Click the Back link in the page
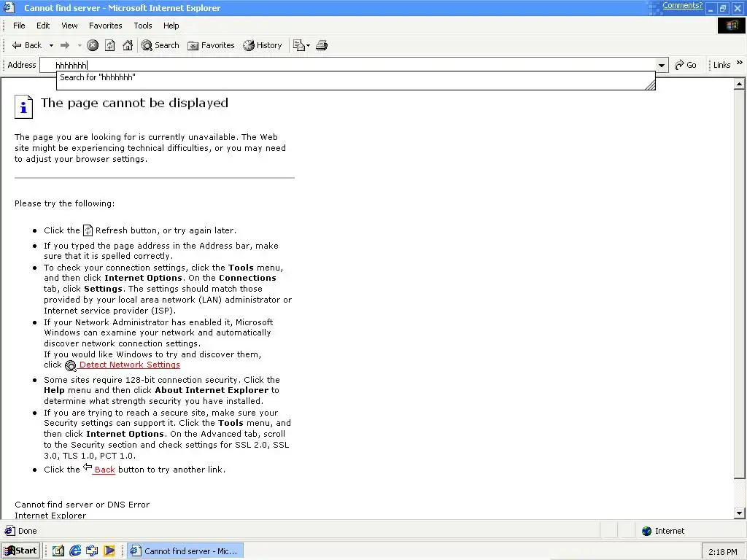747x560 pixels. pos(104,470)
